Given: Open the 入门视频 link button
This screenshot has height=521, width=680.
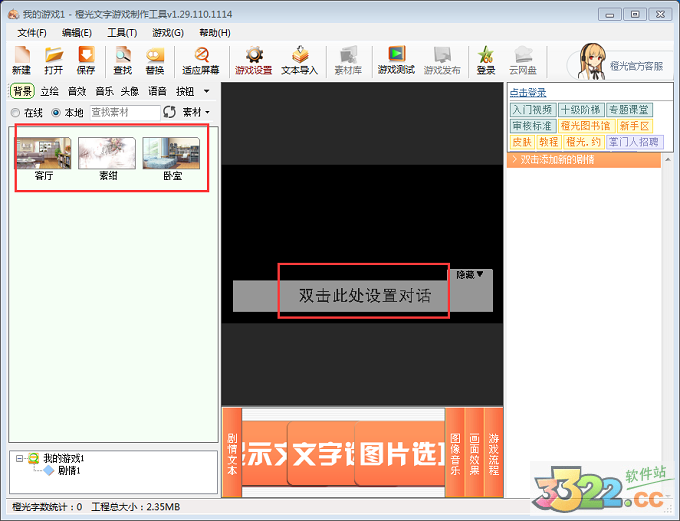Looking at the screenshot, I should (533, 110).
